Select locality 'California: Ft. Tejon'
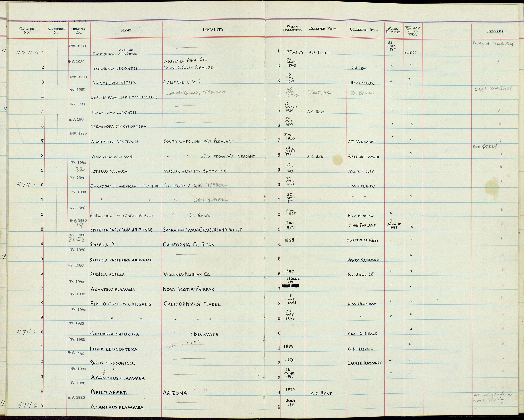 pos(189,245)
